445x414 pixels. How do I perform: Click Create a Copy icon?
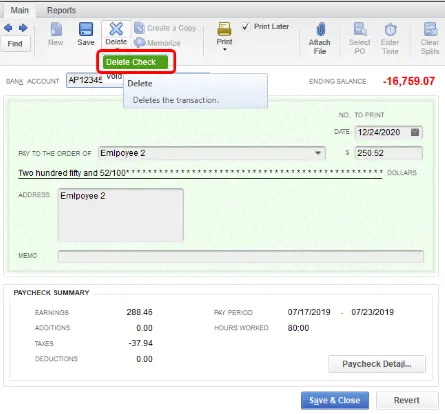(x=139, y=28)
